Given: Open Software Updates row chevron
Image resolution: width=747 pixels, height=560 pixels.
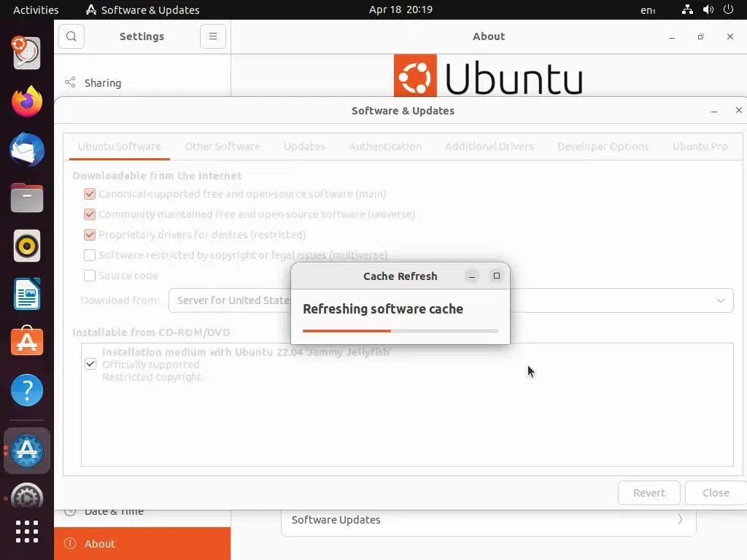Looking at the screenshot, I should pos(680,519).
